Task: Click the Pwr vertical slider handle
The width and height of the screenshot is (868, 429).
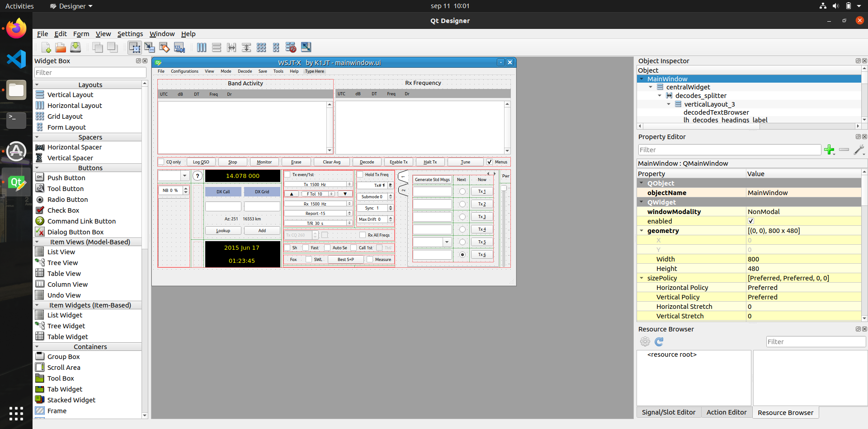Action: tap(504, 188)
